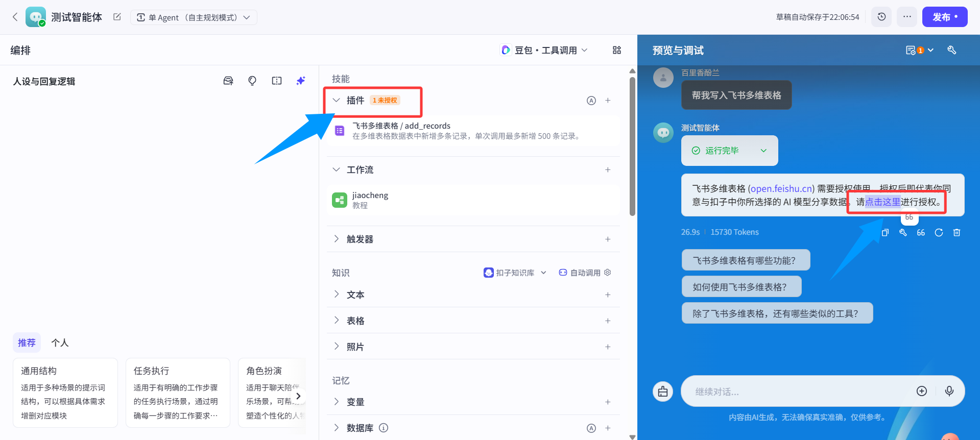980x440 pixels.
Task: Choose suggestion 飞书多维表格有哪些功能?
Action: click(746, 260)
